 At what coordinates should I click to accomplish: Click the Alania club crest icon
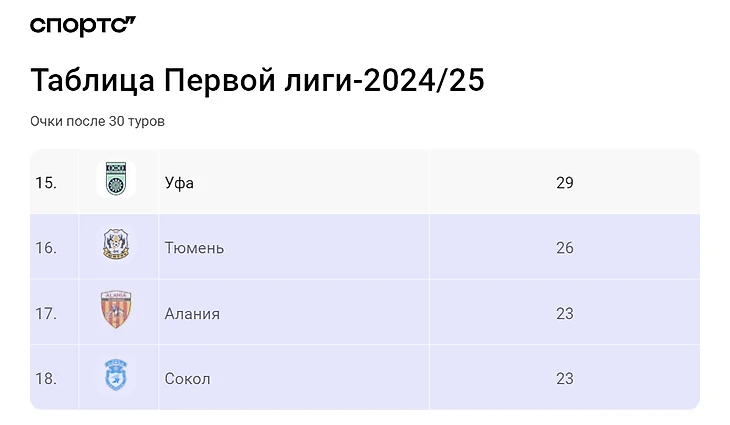coord(116,312)
